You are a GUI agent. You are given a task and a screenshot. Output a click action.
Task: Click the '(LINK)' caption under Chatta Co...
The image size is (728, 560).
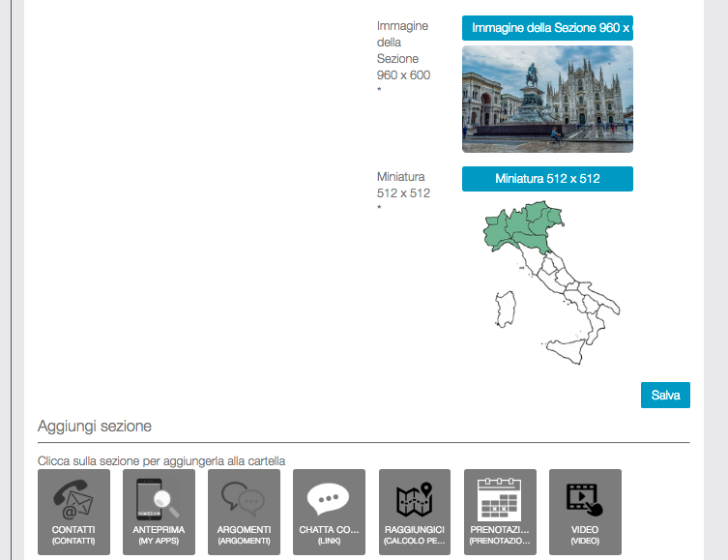point(329,541)
